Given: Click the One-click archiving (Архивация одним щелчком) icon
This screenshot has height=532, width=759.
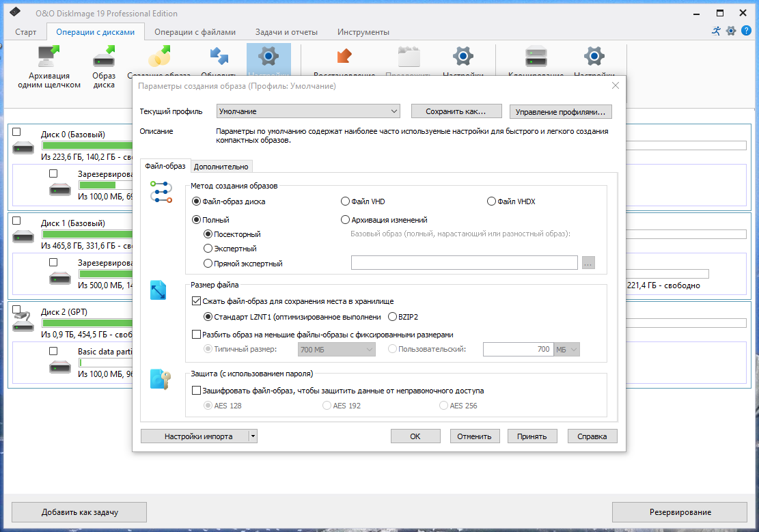Looking at the screenshot, I should coord(49,56).
